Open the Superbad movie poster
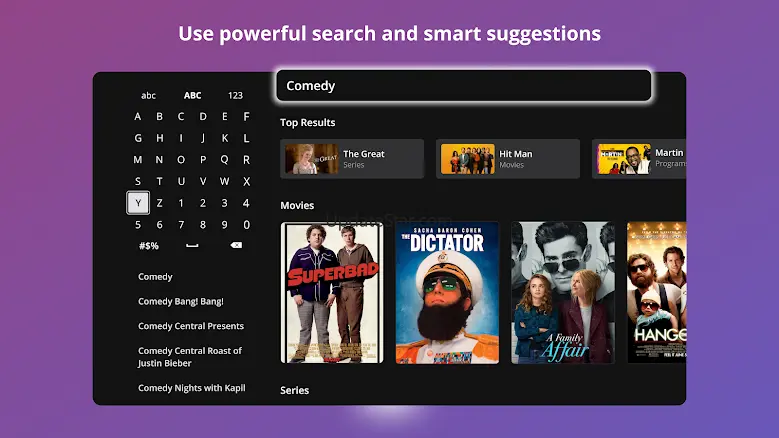The width and height of the screenshot is (779, 438). tap(332, 292)
